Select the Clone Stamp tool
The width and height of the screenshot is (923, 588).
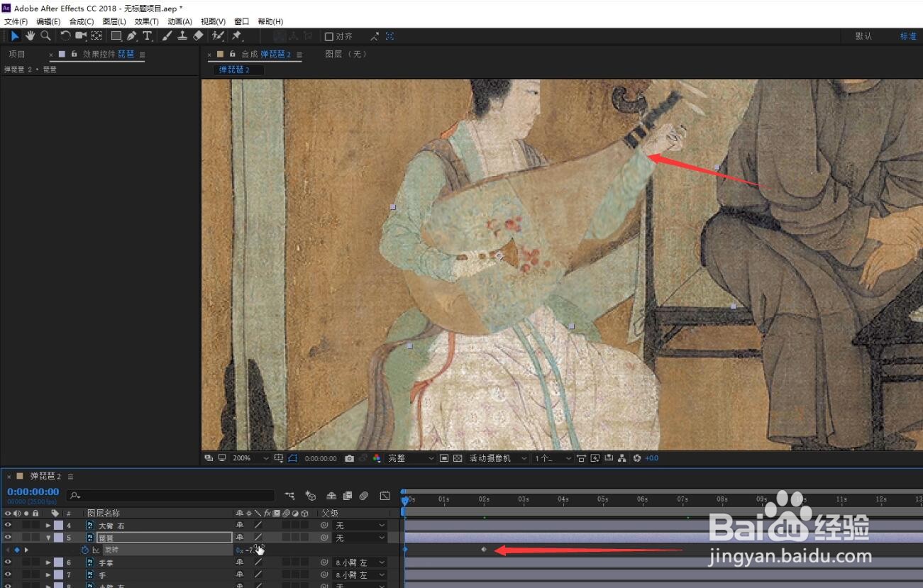182,35
